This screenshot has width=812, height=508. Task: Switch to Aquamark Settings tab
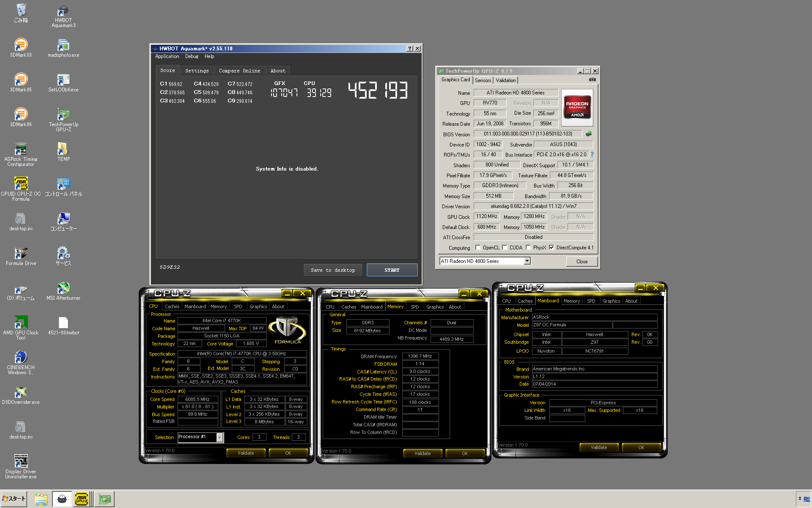click(197, 71)
